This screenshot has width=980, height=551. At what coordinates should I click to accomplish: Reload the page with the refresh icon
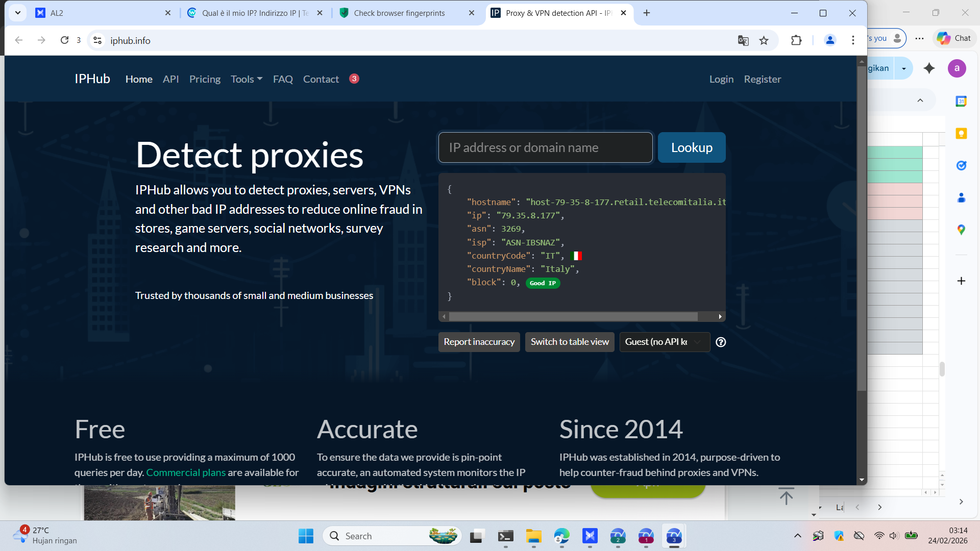(64, 40)
